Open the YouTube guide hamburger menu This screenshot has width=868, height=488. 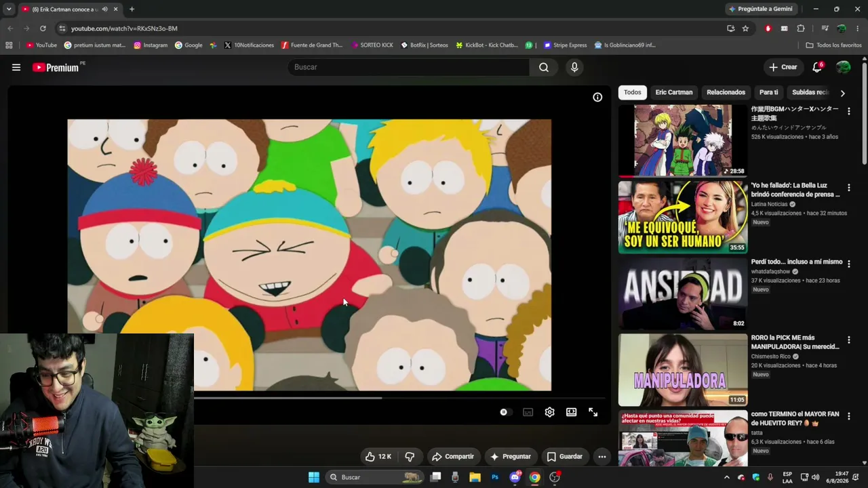click(16, 67)
